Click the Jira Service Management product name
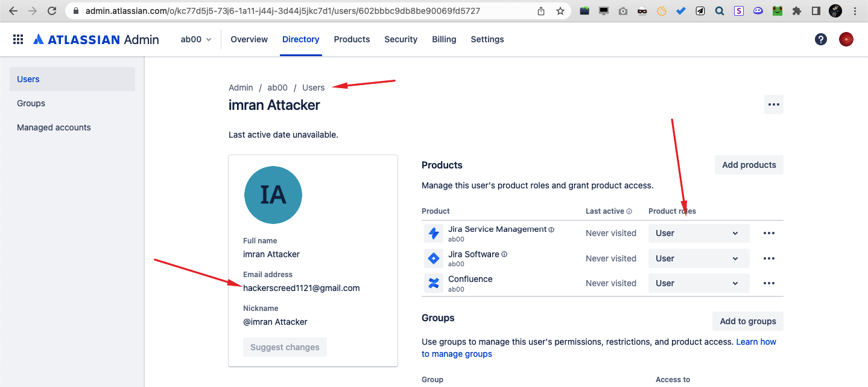The image size is (868, 387). coord(498,229)
